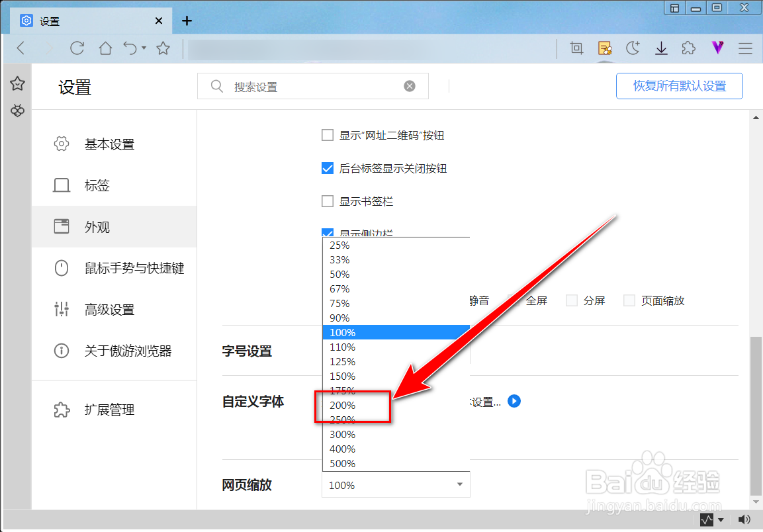Uncheck 后台标签显示关闭按钮
This screenshot has width=763, height=532.
[327, 168]
